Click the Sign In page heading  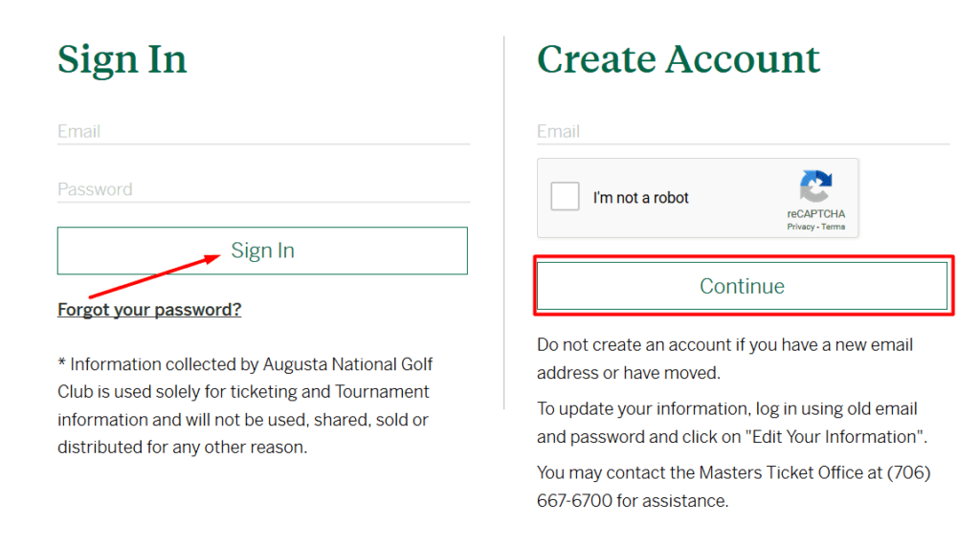(122, 59)
